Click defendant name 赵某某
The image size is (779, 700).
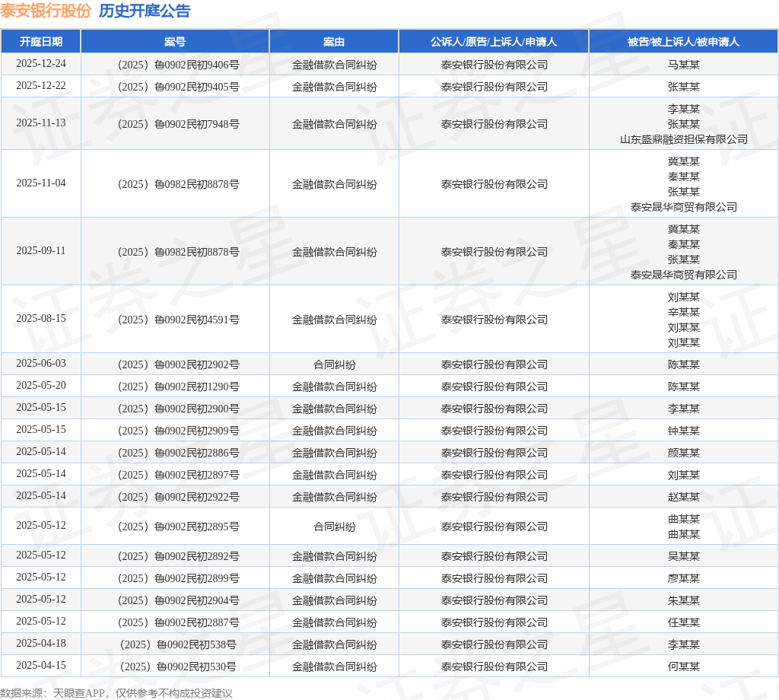point(684,497)
